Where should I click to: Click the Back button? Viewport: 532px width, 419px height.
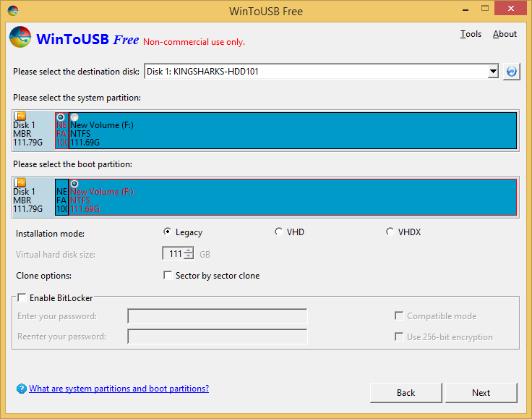coord(406,393)
